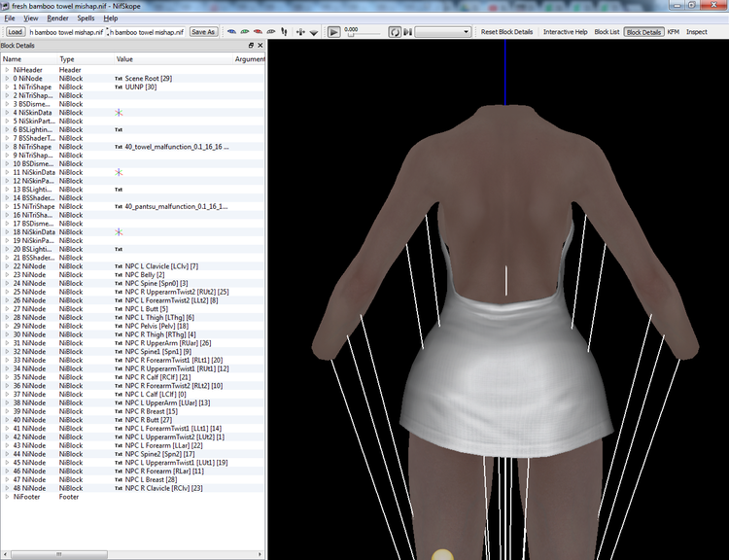Viewport: 729px width, 560px height.
Task: Select the 3 BSDisme row
Action: [x=132, y=104]
